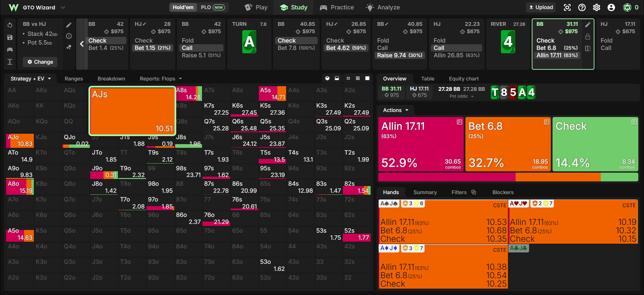Select the solid square full view

(367, 78)
